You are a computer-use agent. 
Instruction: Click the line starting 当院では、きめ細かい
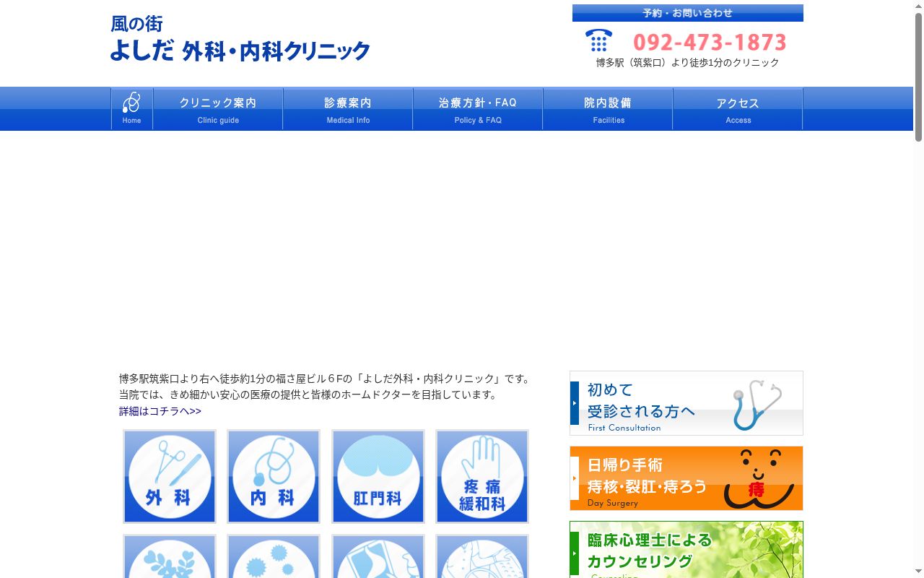pos(308,394)
